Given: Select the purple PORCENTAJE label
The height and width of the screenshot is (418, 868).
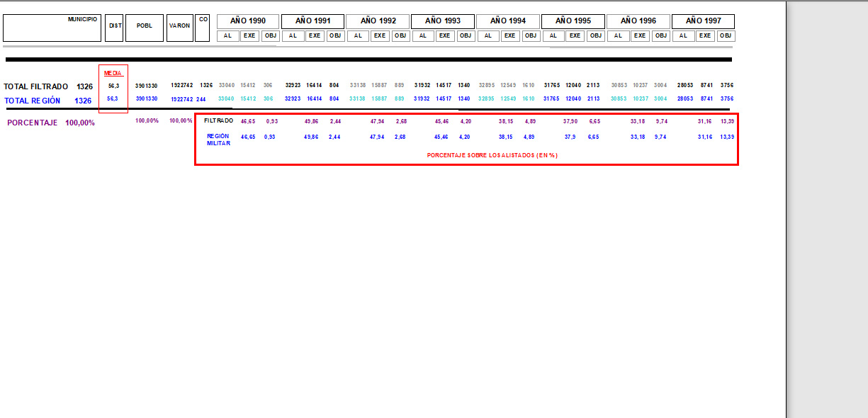Looking at the screenshot, I should pyautogui.click(x=33, y=123).
